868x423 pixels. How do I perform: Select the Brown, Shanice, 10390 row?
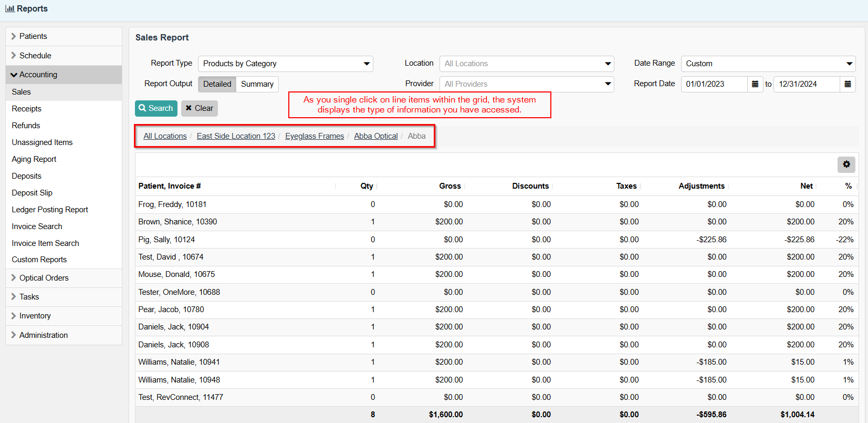(x=177, y=222)
